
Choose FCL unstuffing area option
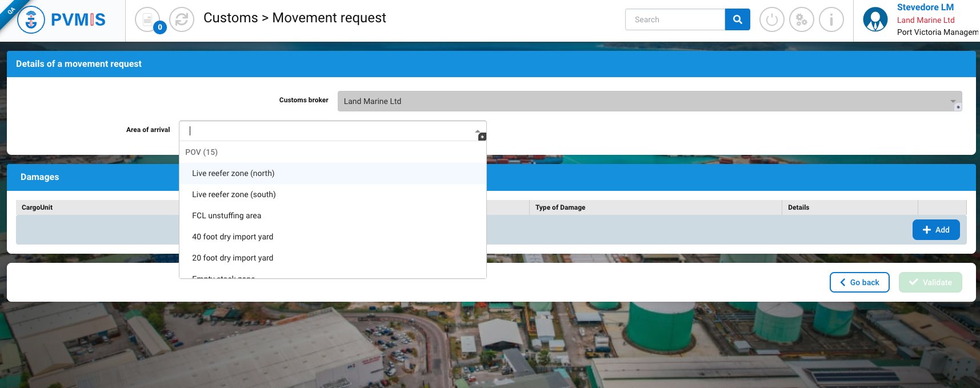[226, 215]
